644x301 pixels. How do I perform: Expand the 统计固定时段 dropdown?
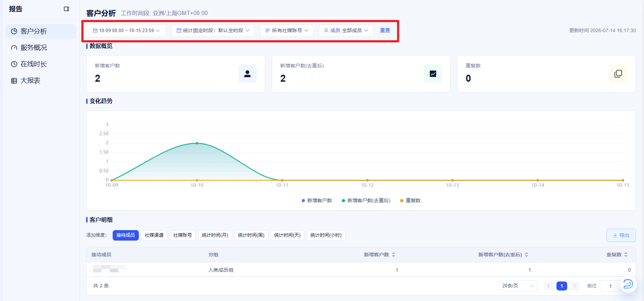point(213,31)
